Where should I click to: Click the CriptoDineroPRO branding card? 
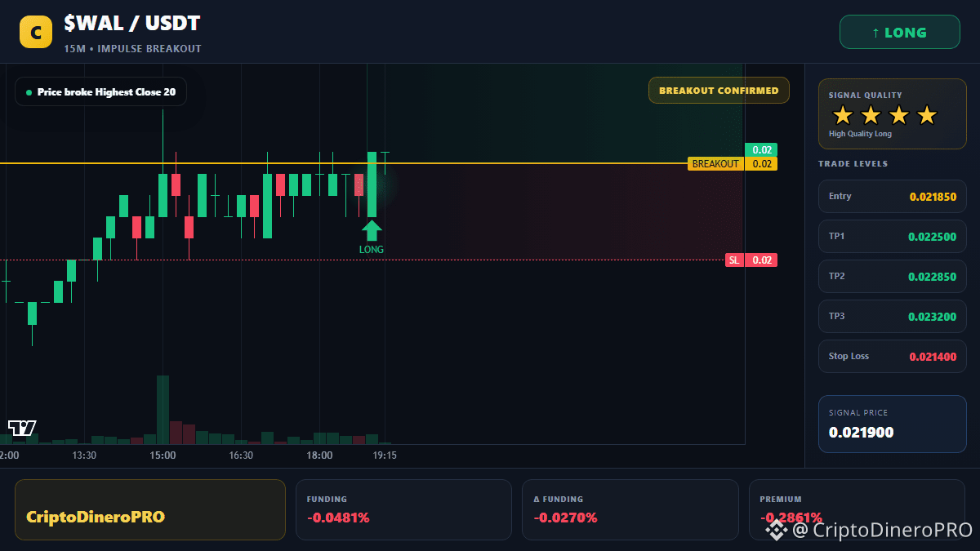coord(150,509)
